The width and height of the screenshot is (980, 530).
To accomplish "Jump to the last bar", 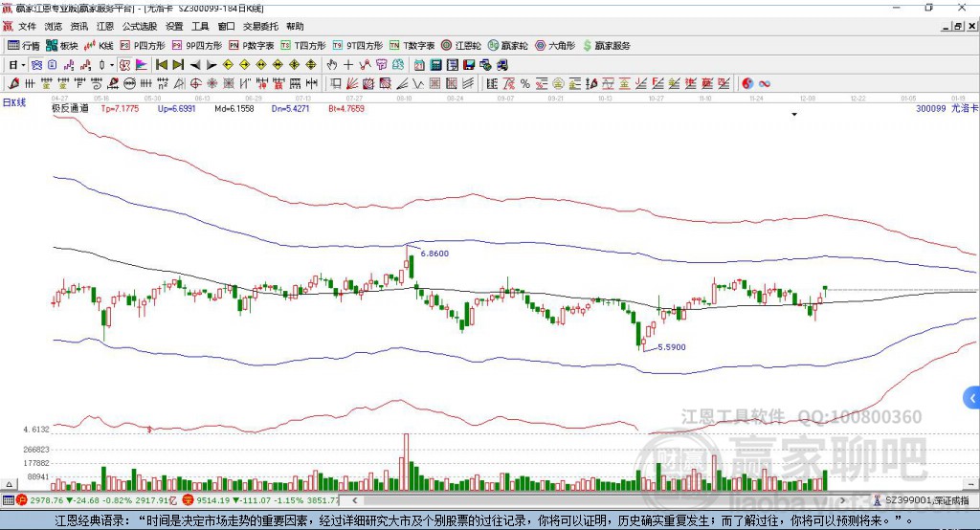I will tap(178, 65).
